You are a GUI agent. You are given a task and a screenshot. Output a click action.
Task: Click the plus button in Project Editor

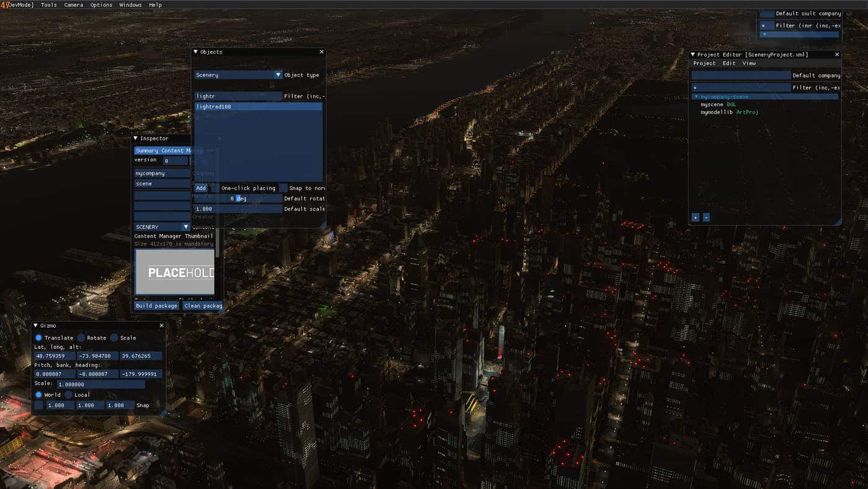(x=695, y=217)
